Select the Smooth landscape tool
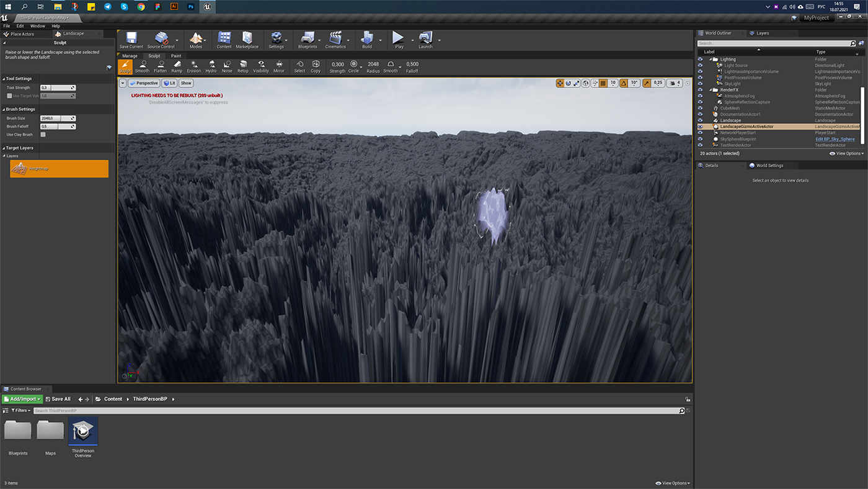The width and height of the screenshot is (868, 489). coord(143,66)
